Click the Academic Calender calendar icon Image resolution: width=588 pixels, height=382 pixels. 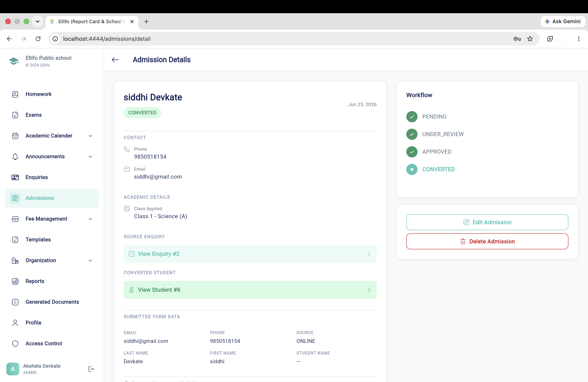[x=15, y=136]
